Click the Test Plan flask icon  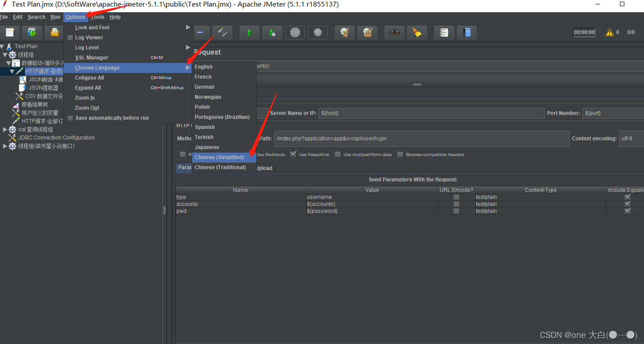(9, 46)
